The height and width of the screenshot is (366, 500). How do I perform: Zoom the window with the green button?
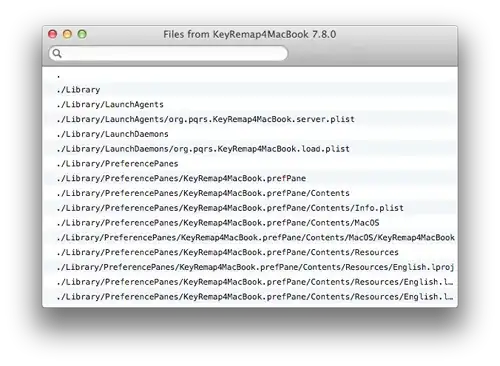click(82, 34)
